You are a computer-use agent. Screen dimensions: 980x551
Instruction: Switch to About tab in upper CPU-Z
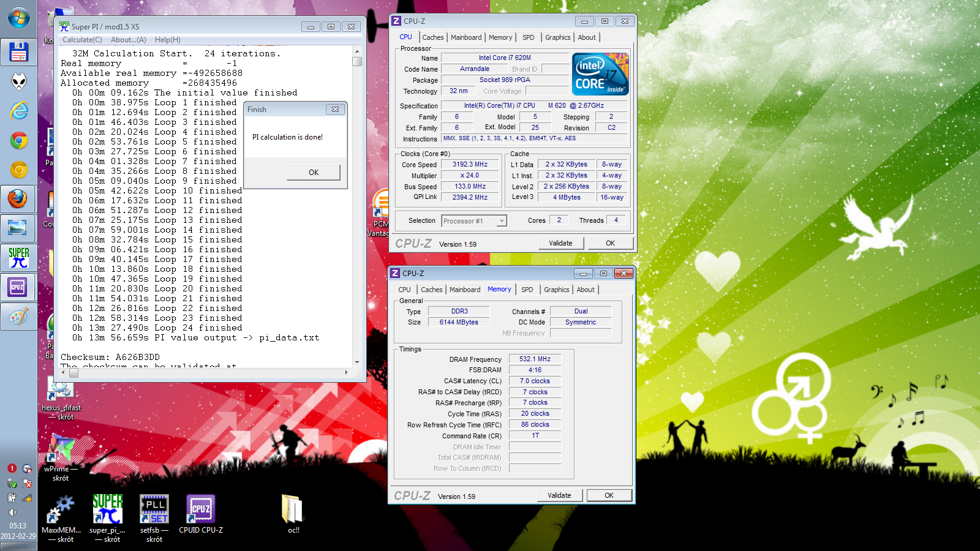coord(587,37)
